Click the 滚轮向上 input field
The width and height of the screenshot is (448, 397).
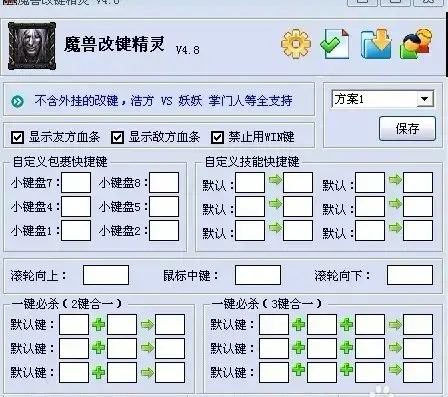click(x=106, y=275)
